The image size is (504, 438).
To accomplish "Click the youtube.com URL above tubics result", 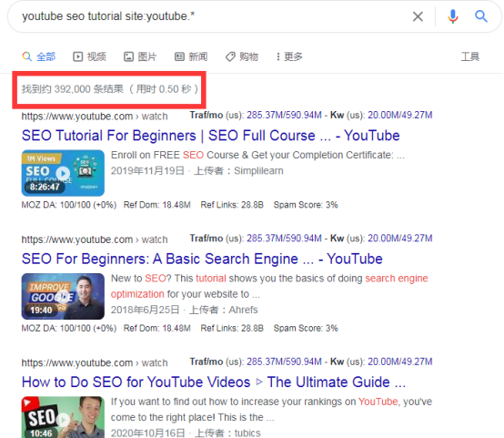I will 95,362.
